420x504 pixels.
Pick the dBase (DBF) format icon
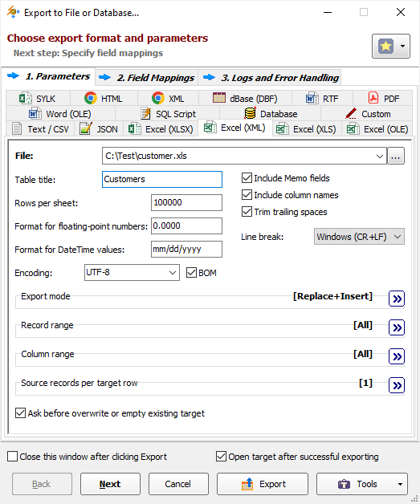point(219,98)
